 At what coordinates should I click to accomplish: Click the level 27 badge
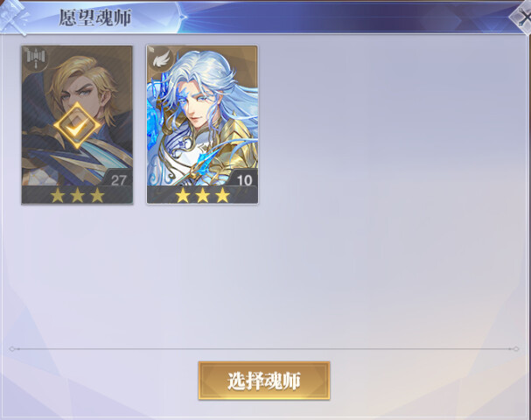(118, 179)
